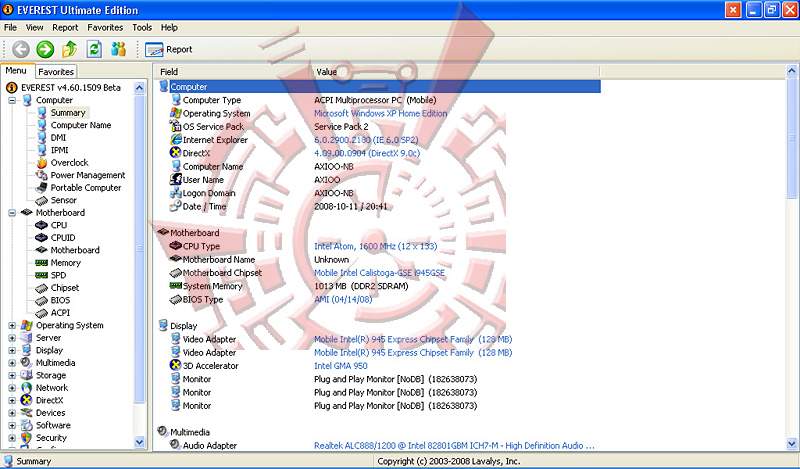Open Microsoft Windows XP Home Edition link
This screenshot has width=800, height=469.
coord(381,114)
